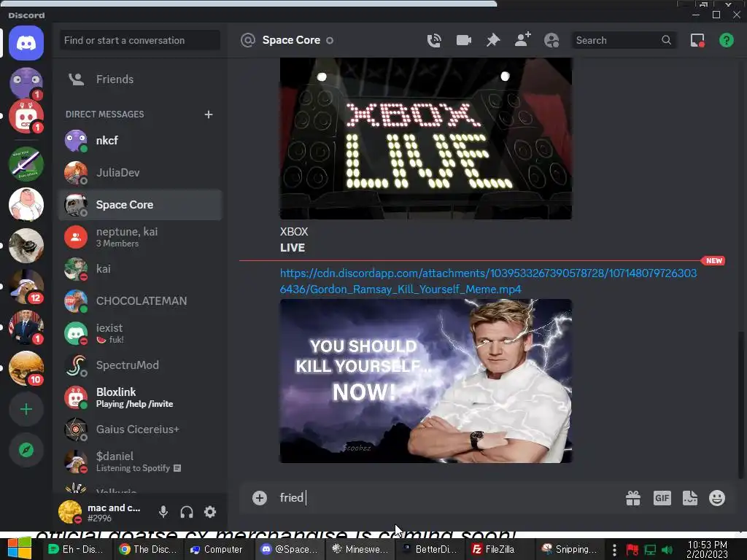The height and width of the screenshot is (560, 747).
Task: Play the Gordon Ramsay video thumbnail
Action: (x=426, y=381)
